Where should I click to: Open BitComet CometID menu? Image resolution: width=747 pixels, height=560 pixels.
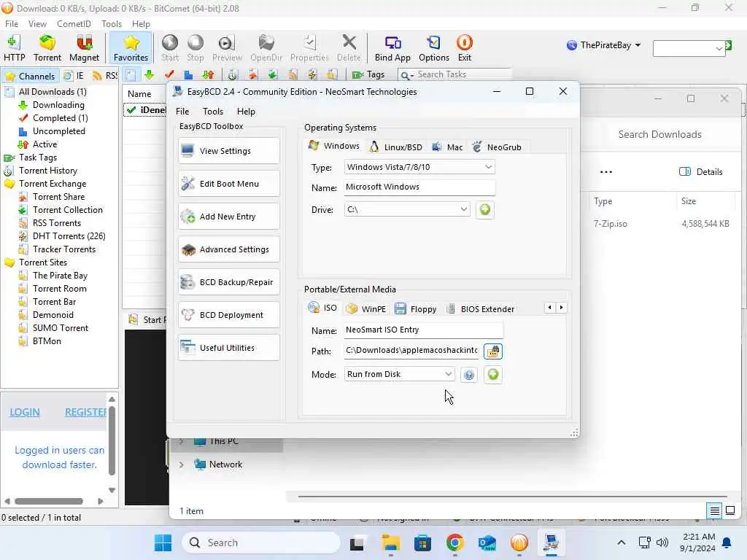pyautogui.click(x=74, y=24)
